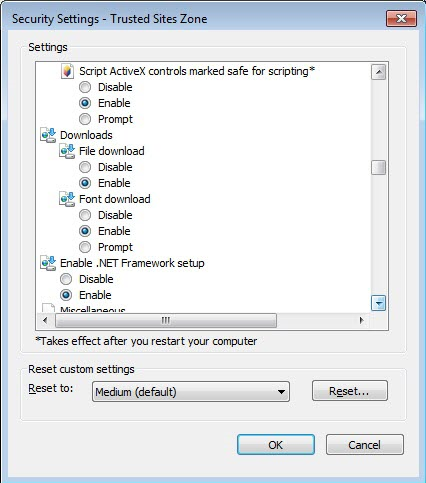Confirm settings with the OK button
The height and width of the screenshot is (483, 426).
(276, 445)
